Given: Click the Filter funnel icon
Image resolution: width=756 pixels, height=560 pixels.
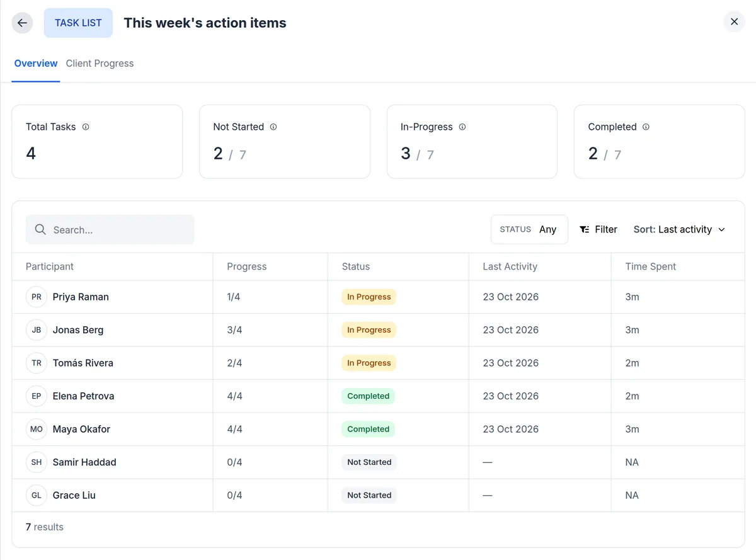Looking at the screenshot, I should tap(585, 229).
